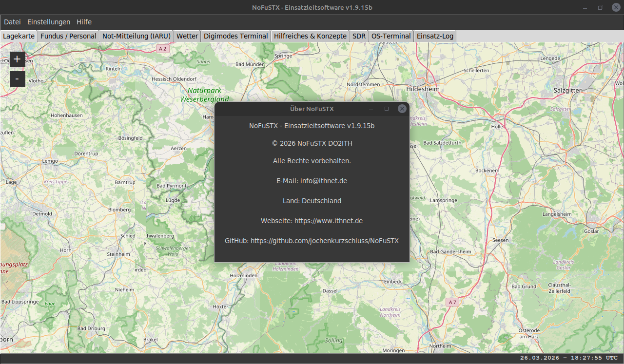Click Langelsheim on the map
This screenshot has width=624, height=364.
pyautogui.click(x=557, y=214)
